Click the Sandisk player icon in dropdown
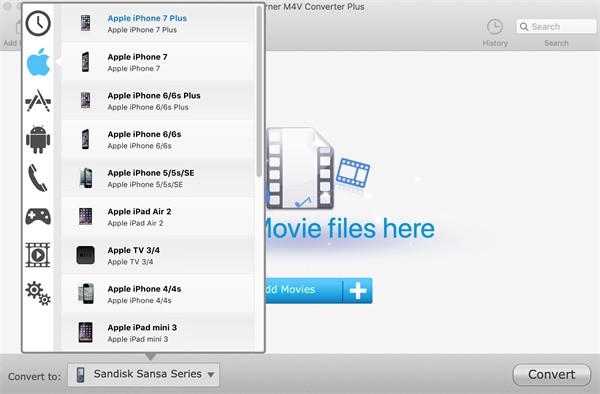600x394 pixels. (x=80, y=374)
